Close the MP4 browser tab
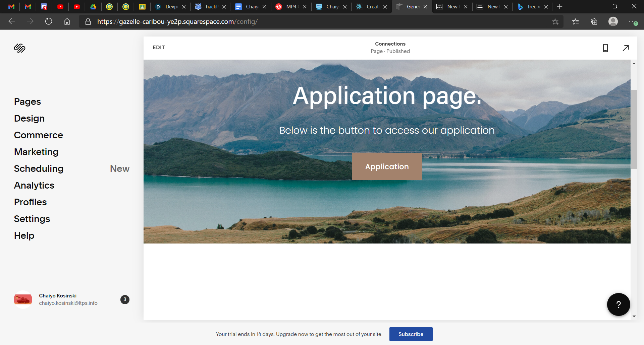 pos(305,7)
